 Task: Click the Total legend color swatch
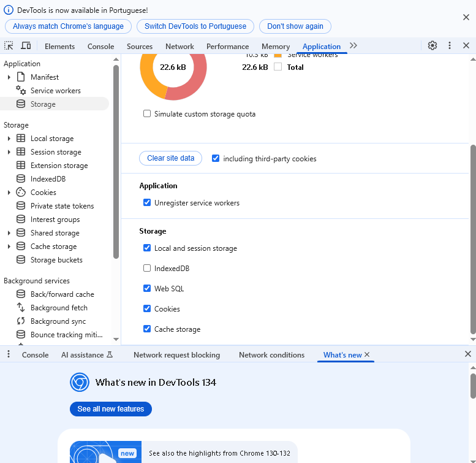278,67
